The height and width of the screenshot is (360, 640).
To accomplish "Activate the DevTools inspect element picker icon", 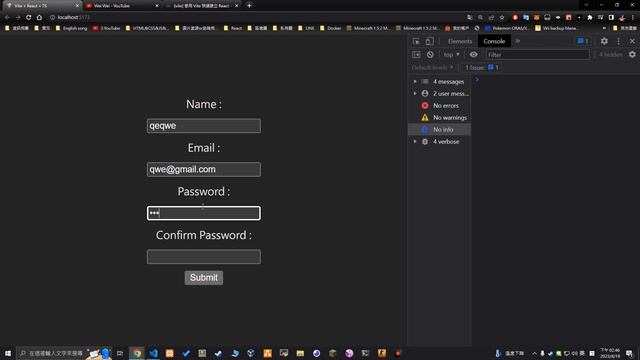I will click(x=416, y=41).
